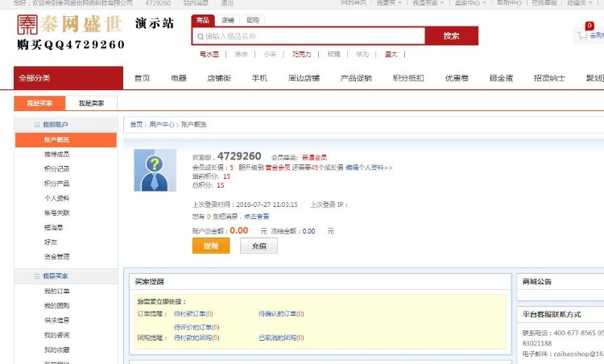The width and height of the screenshot is (604, 364).
Task: Open 电器 in the main navigation
Action: [x=179, y=78]
